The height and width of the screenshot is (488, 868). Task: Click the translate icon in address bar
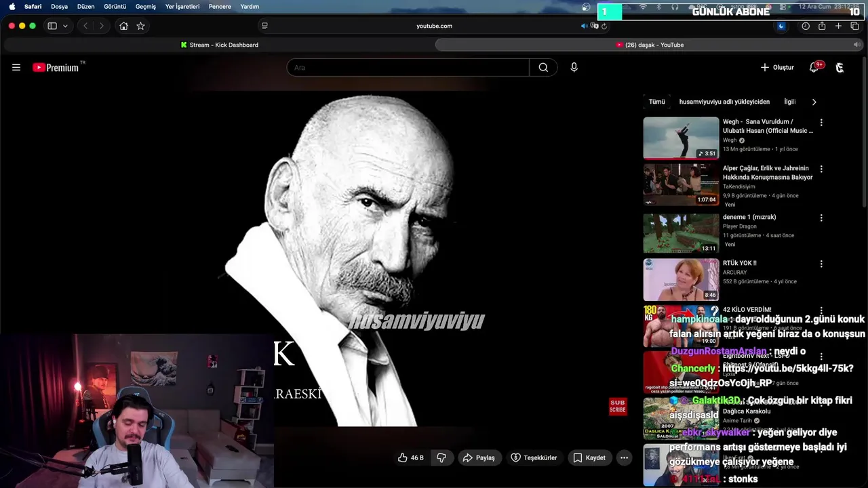pos(594,26)
